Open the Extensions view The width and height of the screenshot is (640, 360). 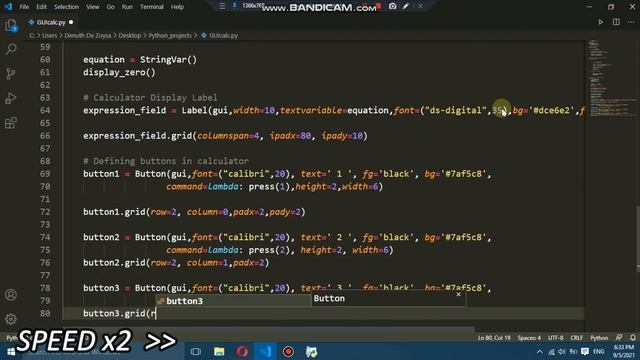(11, 122)
